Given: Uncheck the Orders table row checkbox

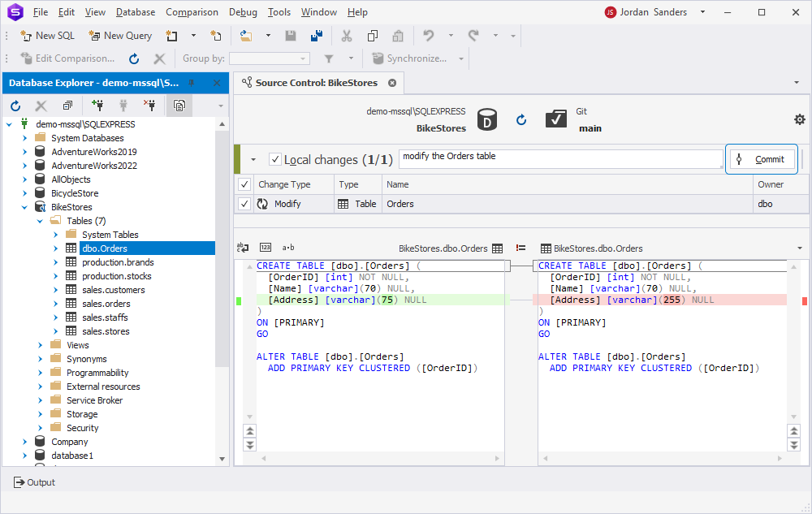Looking at the screenshot, I should 244,204.
